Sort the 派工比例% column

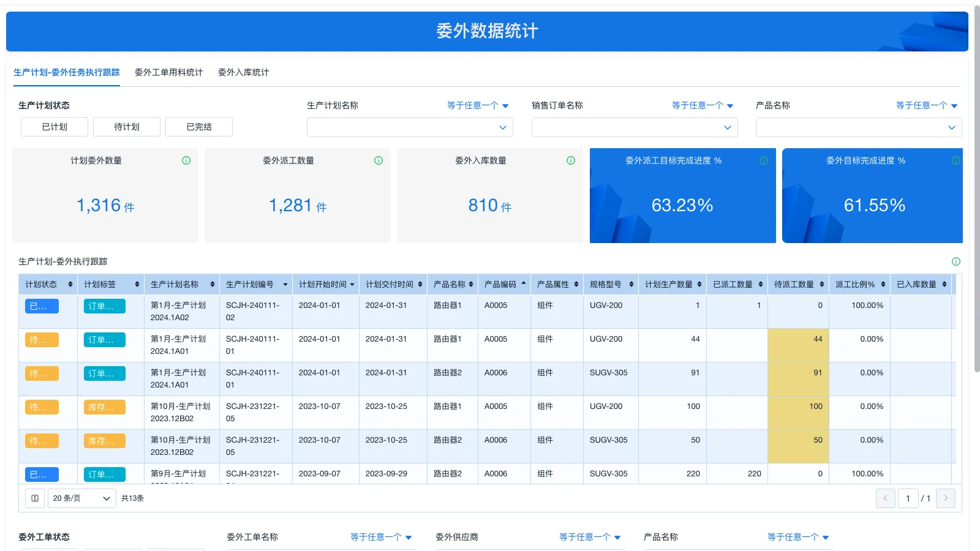coord(882,284)
